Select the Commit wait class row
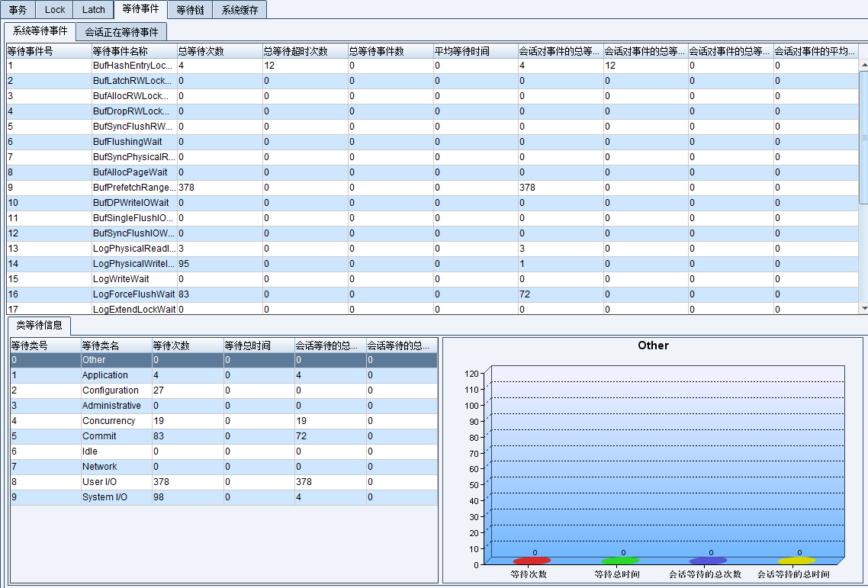This screenshot has width=868, height=588. (99, 436)
